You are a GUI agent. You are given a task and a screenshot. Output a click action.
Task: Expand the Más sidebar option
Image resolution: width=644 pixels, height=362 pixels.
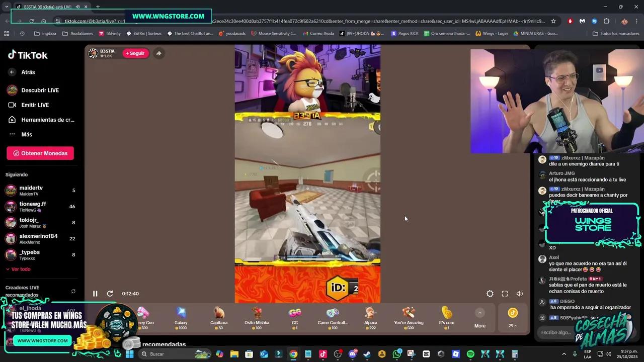pos(26,135)
